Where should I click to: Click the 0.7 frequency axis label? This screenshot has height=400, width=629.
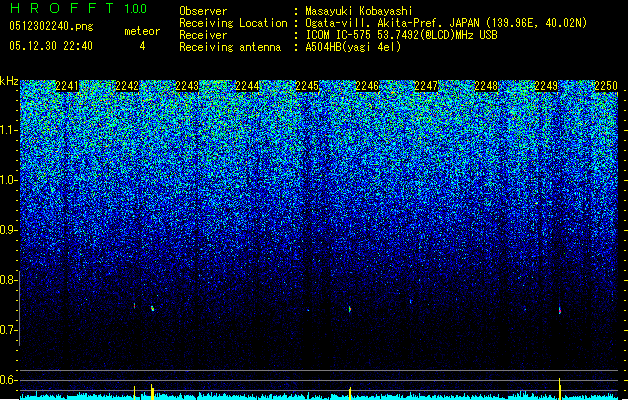click(x=8, y=330)
